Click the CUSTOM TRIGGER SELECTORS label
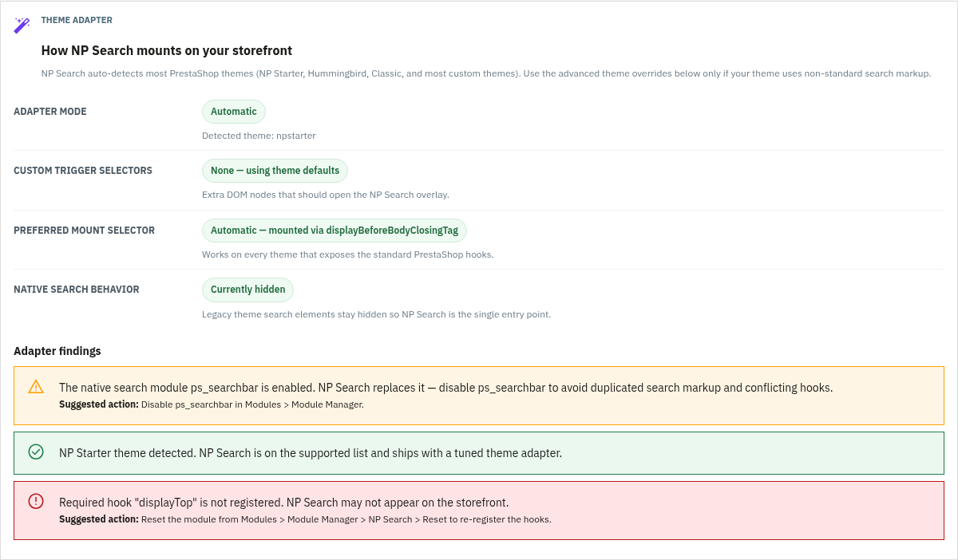Viewport: 958px width, 560px height. (83, 171)
